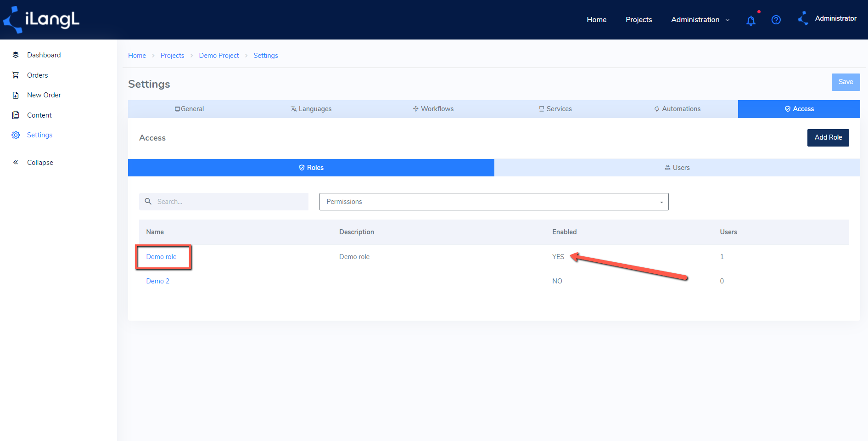The image size is (868, 441).
Task: Click the NO enabled value
Action: (x=557, y=281)
